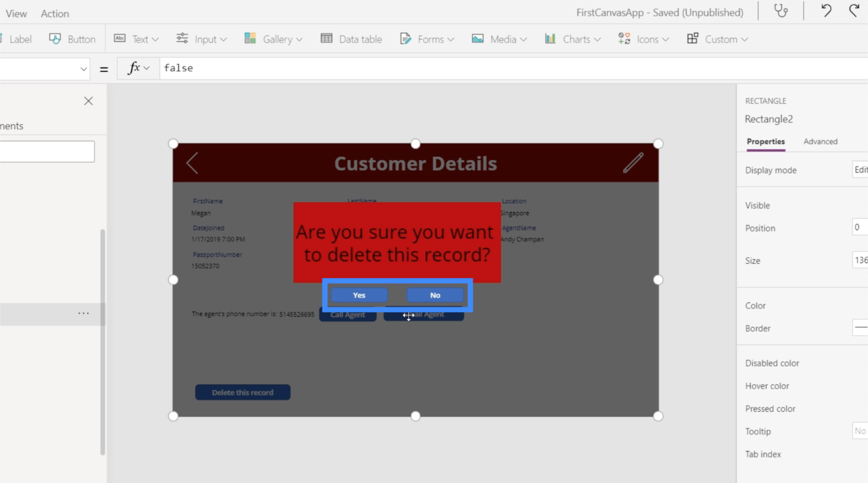Click the Size value field
The image size is (868, 483).
click(x=860, y=260)
